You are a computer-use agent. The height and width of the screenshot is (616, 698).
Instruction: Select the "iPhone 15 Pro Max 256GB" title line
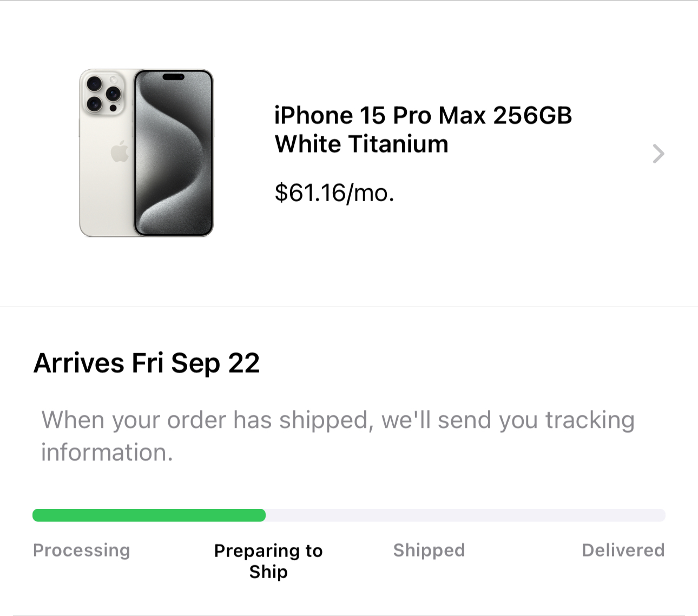[x=423, y=116]
